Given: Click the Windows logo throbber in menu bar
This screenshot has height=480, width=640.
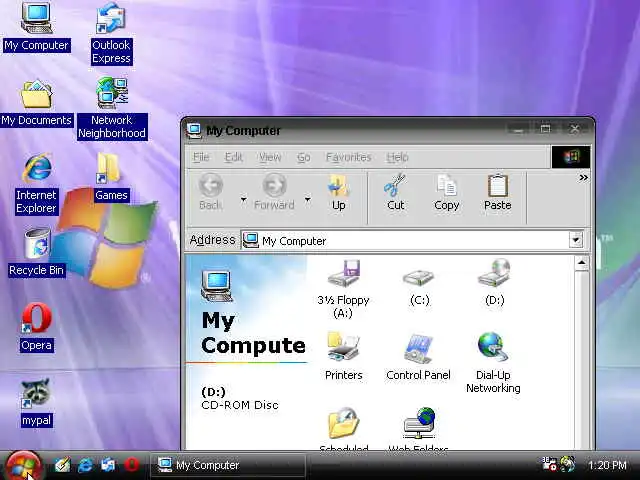Looking at the screenshot, I should 571,157.
